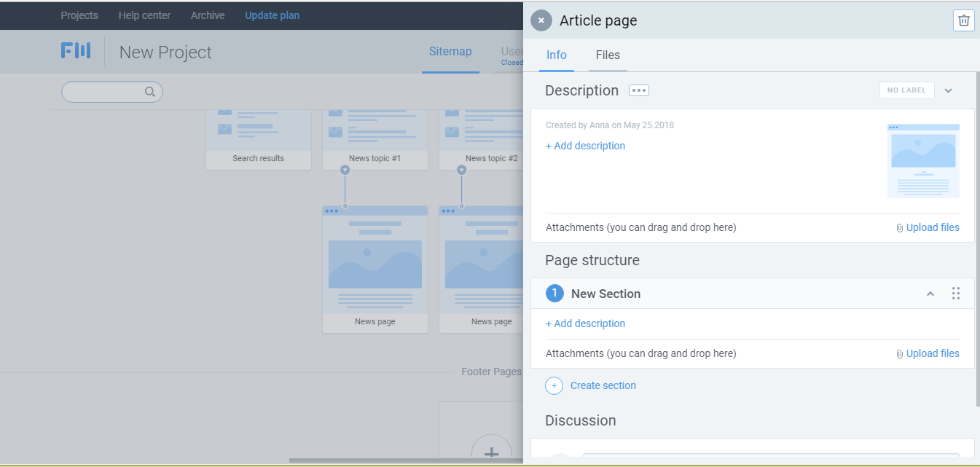Viewport: 980px width, 467px height.
Task: Click the trash delete icon in panel header
Action: (x=963, y=20)
